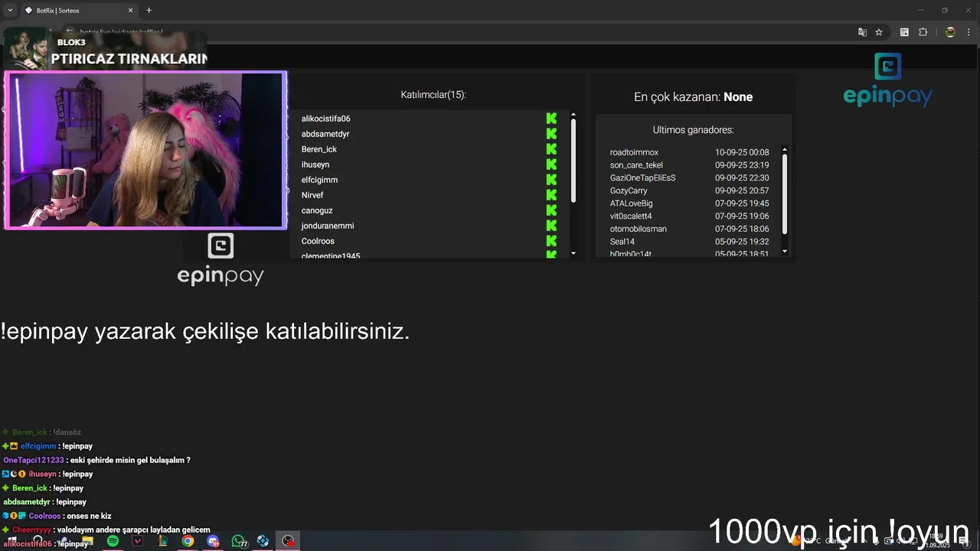Click the Kick icon in the canoguz row
980x551 pixels.
click(x=551, y=210)
